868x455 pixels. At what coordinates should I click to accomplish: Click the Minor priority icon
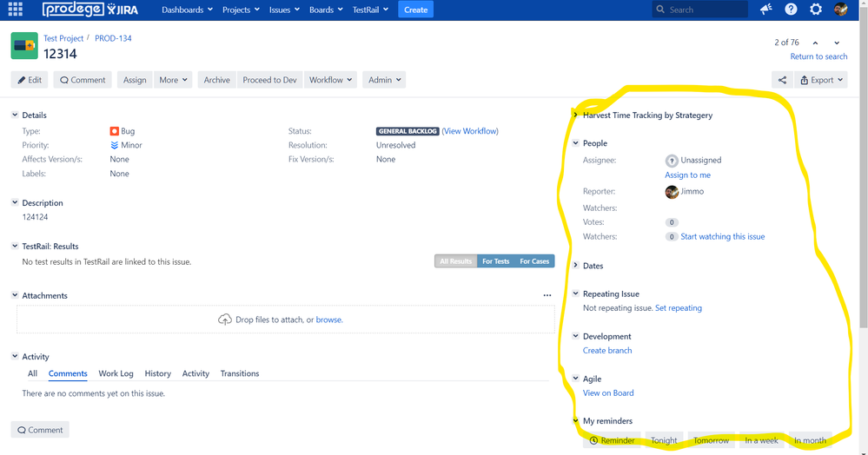(114, 145)
